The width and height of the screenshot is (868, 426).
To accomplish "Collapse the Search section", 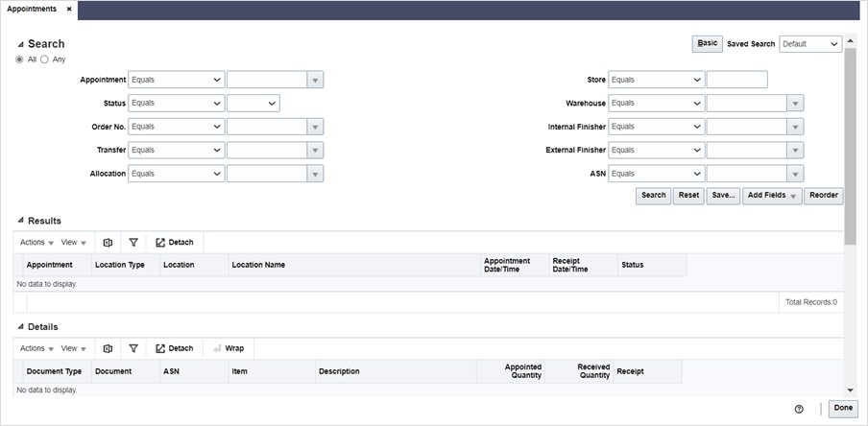I will 20,44.
